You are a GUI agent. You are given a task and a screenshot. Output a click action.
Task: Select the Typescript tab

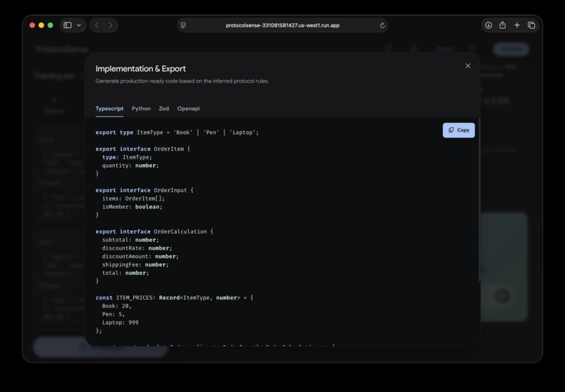click(x=109, y=109)
